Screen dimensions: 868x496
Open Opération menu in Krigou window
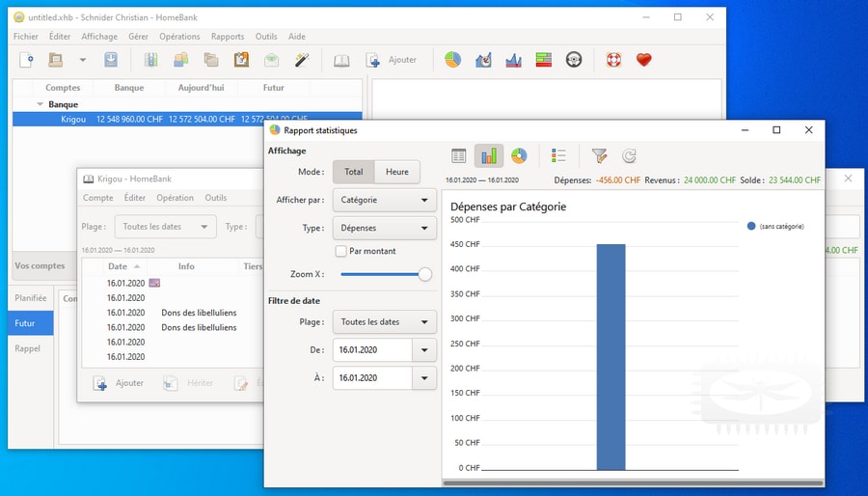[x=175, y=198]
